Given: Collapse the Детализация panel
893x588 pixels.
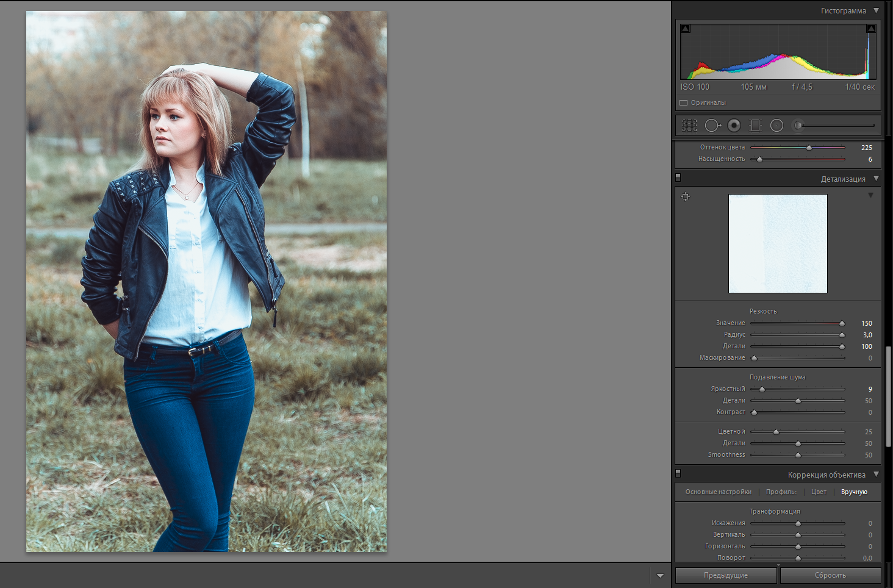Looking at the screenshot, I should [x=876, y=178].
